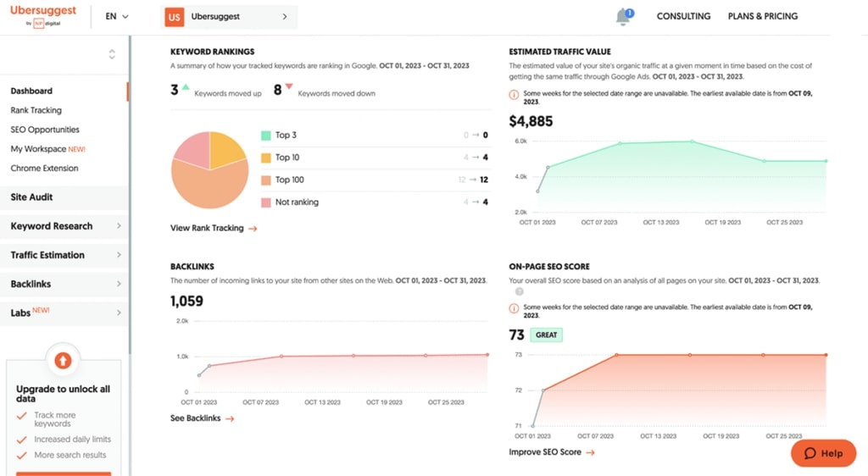Image resolution: width=868 pixels, height=476 pixels.
Task: Click the On-Page SEO Score warning info icon
Action: (514, 308)
